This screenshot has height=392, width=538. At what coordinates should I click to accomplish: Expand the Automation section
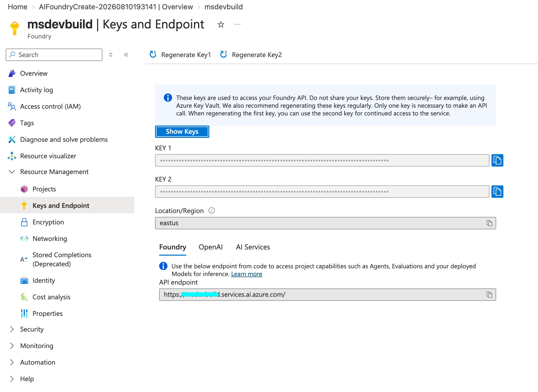pyautogui.click(x=12, y=362)
